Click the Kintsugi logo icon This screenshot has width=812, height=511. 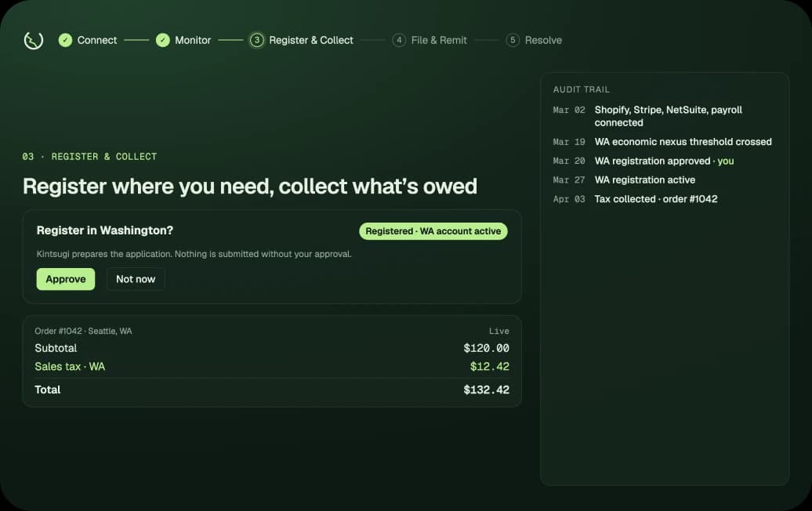(x=34, y=41)
